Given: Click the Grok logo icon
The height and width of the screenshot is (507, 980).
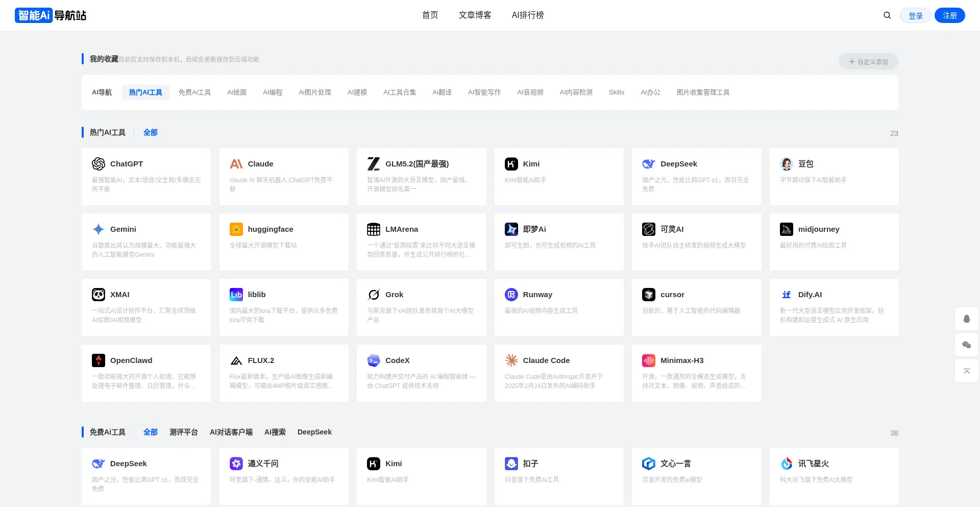Looking at the screenshot, I should point(374,295).
